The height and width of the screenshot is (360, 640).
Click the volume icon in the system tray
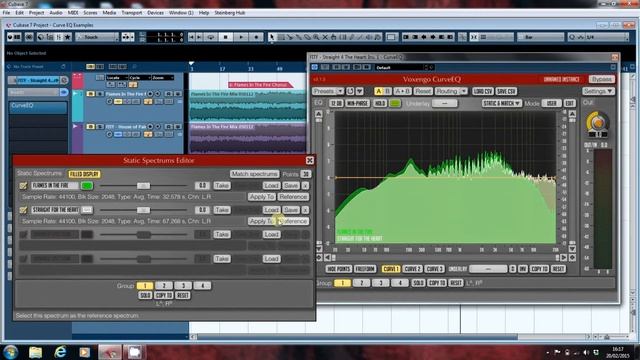pos(586,352)
